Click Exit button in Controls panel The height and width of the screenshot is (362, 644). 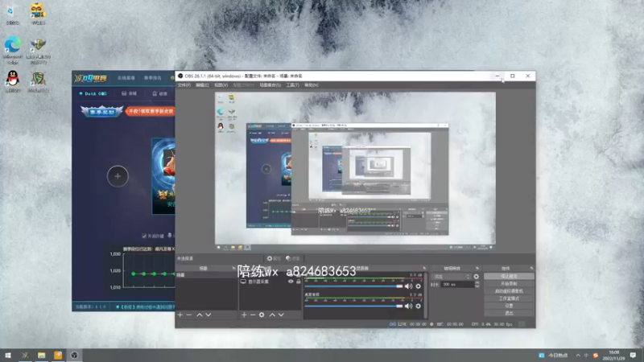point(509,313)
